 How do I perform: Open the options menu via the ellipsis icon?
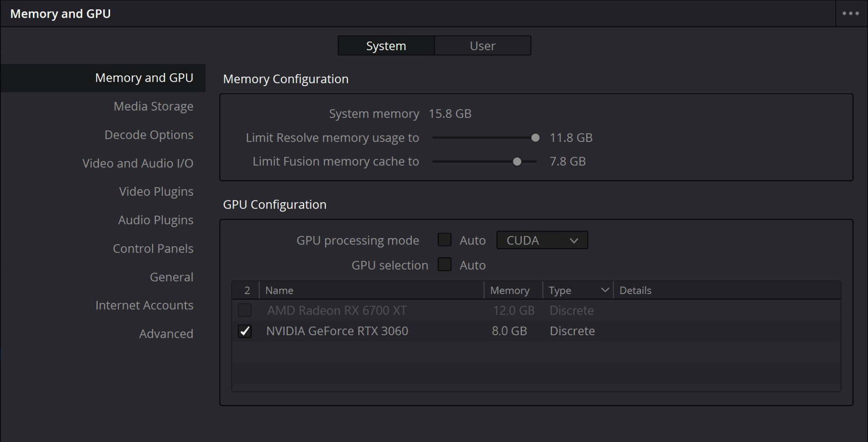point(850,13)
